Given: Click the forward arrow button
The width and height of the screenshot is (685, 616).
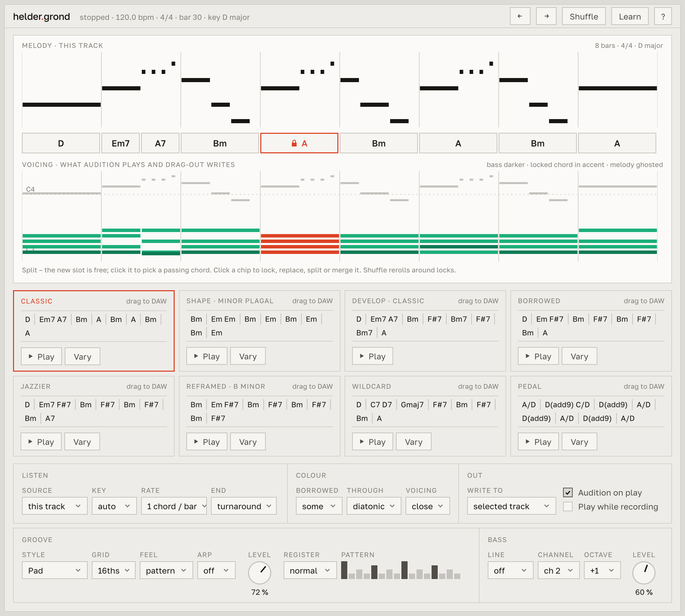Looking at the screenshot, I should (546, 16).
